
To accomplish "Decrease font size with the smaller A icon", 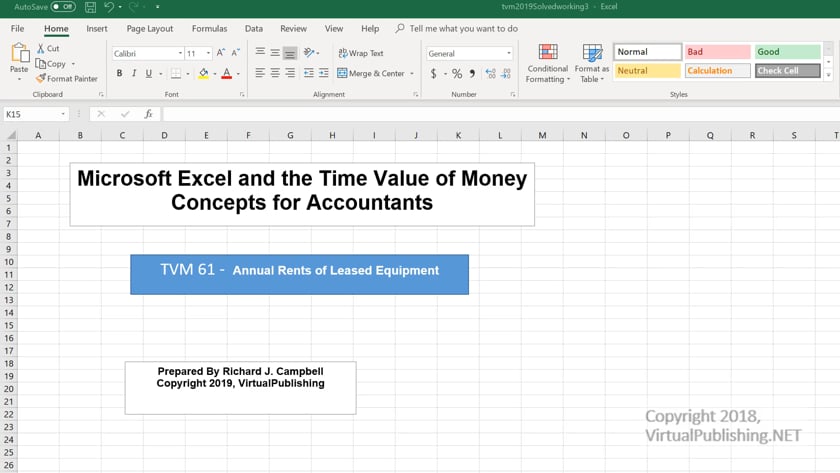I will 235,53.
